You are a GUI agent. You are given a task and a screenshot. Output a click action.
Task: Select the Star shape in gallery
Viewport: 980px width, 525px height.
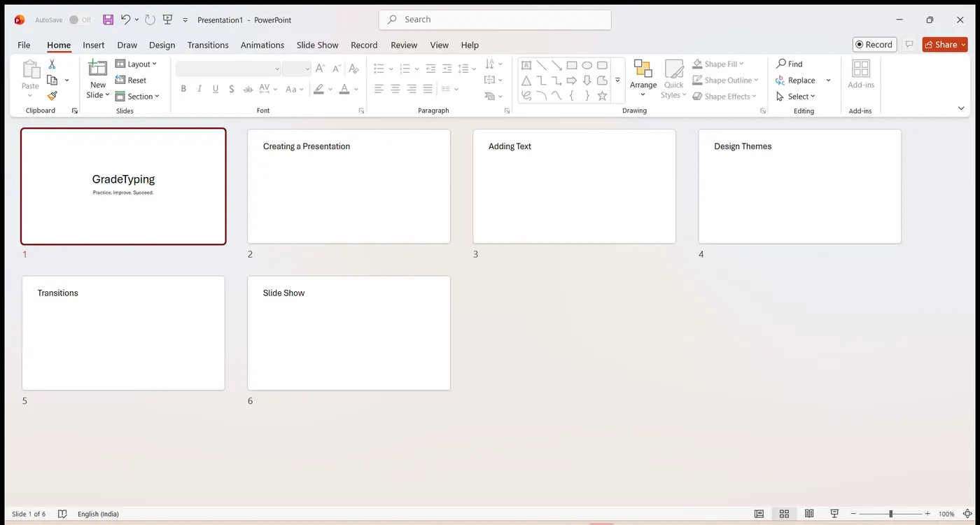pos(602,96)
